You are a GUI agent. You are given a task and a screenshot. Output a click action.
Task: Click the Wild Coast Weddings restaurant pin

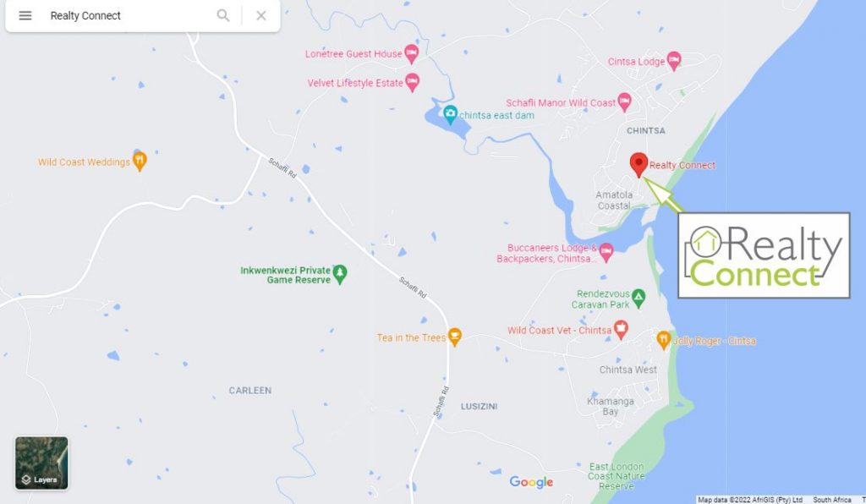pos(140,162)
